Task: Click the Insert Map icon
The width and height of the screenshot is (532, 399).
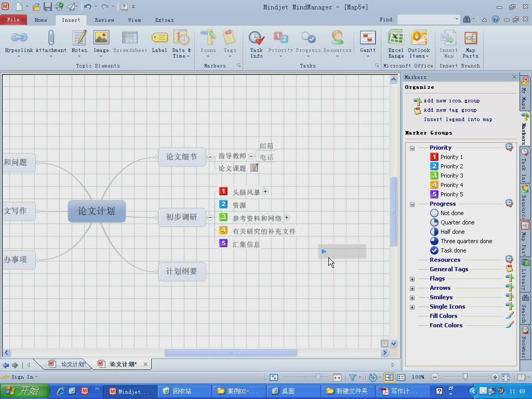Action: (448, 44)
